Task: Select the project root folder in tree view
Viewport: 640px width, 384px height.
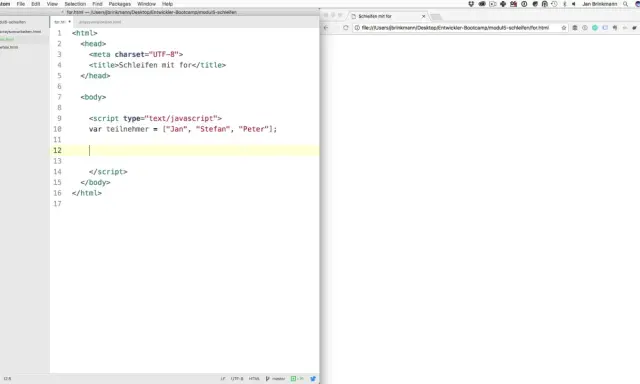Action: click(x=13, y=22)
